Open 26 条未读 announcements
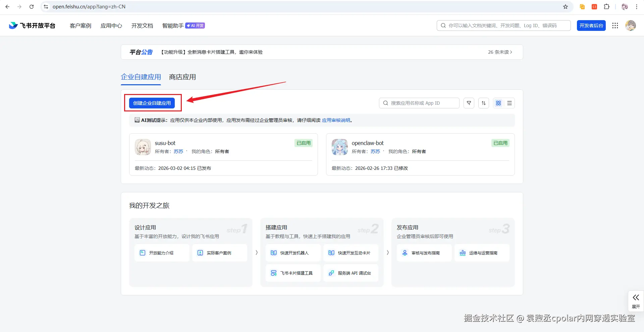 [500, 52]
